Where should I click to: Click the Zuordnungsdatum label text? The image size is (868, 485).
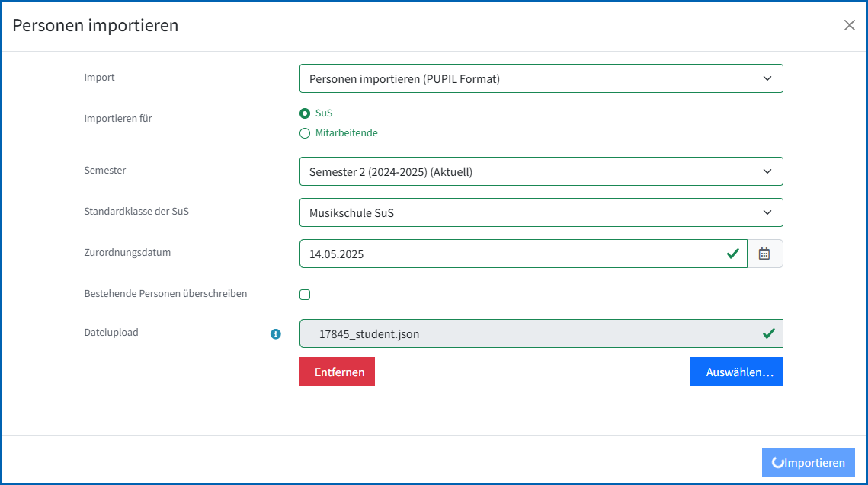[x=127, y=252]
